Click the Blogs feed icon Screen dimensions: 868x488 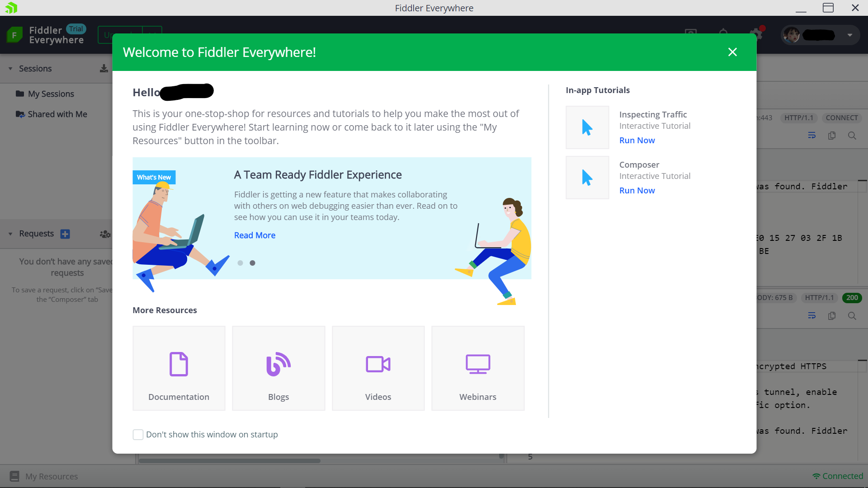pyautogui.click(x=278, y=364)
